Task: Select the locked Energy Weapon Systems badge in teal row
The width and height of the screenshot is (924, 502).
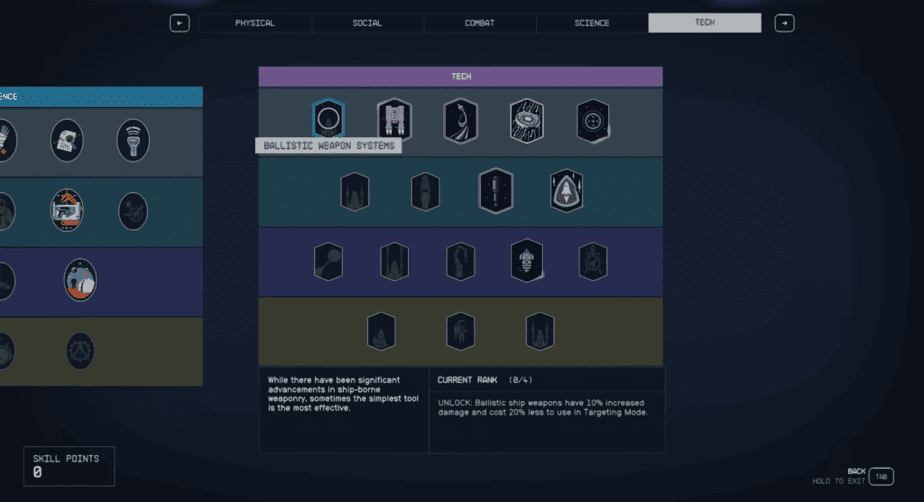Action: [x=355, y=191]
